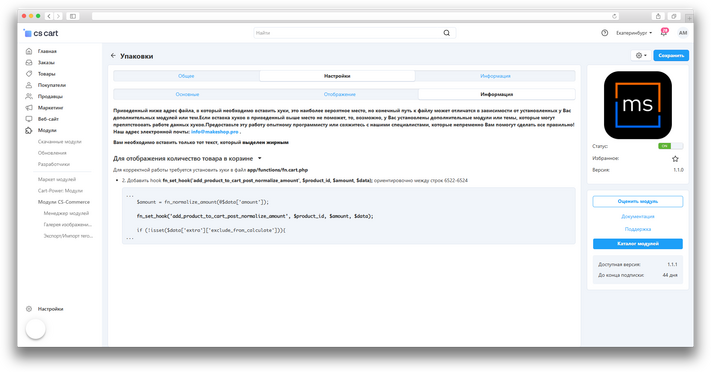Open the Галерея изображени... item

68,225
